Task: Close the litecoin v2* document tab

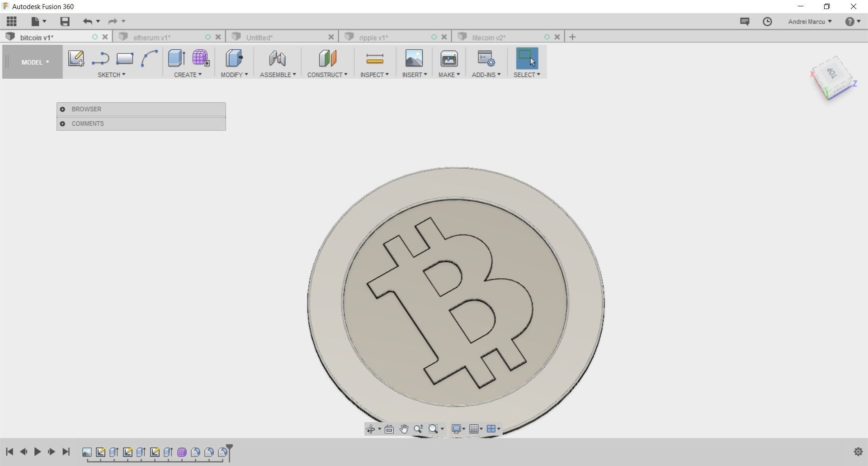Action: pos(557,37)
